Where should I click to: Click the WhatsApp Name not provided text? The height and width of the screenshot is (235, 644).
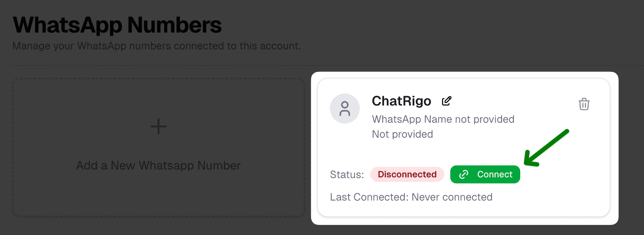pyautogui.click(x=443, y=119)
